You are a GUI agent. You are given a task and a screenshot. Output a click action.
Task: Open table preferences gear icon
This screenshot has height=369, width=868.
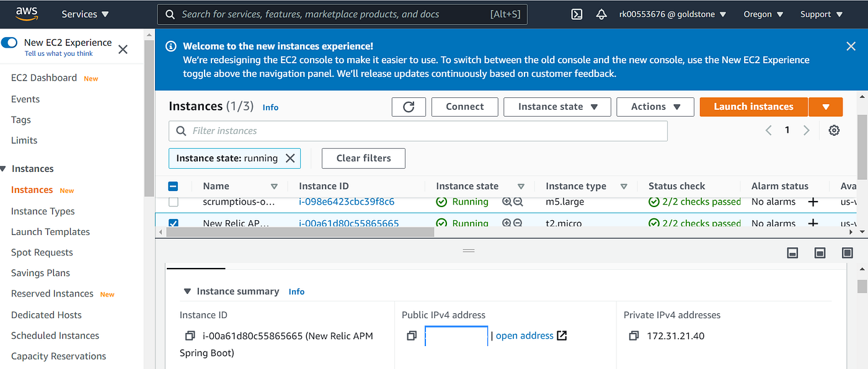[x=834, y=130]
